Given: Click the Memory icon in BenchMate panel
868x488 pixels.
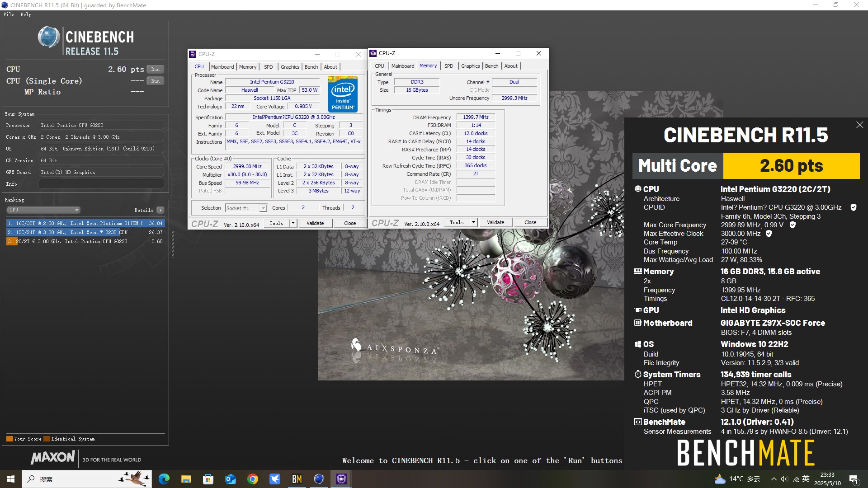Looking at the screenshot, I should 638,272.
